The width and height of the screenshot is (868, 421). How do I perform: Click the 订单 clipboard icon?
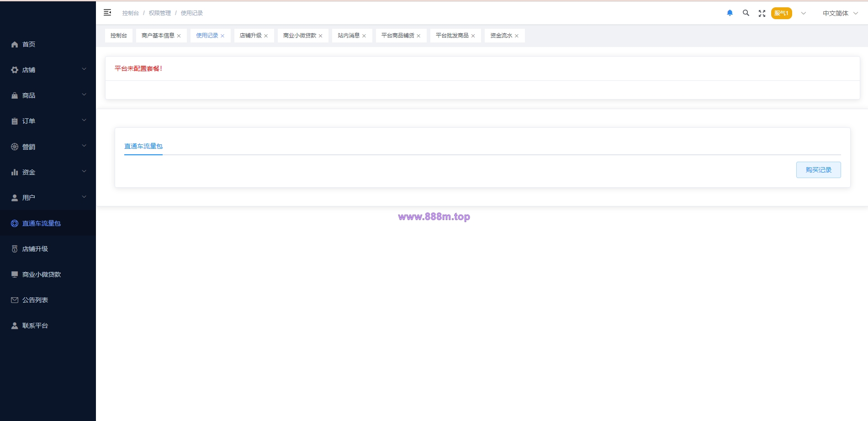pyautogui.click(x=15, y=121)
